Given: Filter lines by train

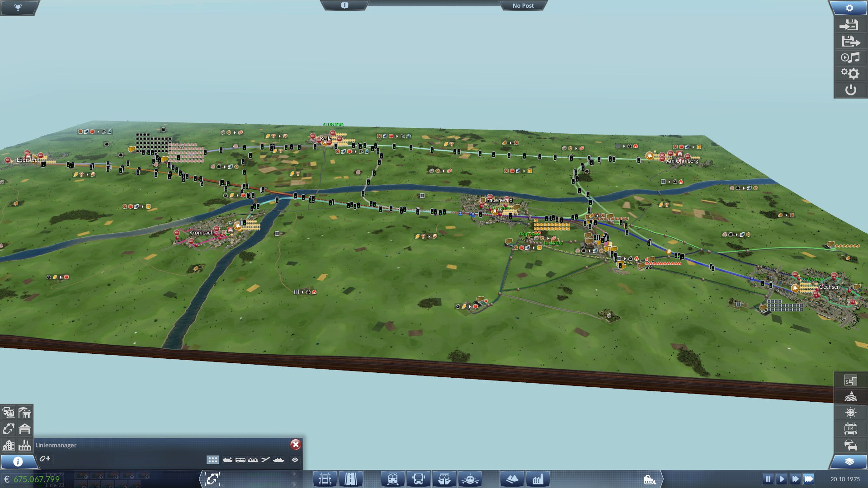Looking at the screenshot, I should [228, 460].
